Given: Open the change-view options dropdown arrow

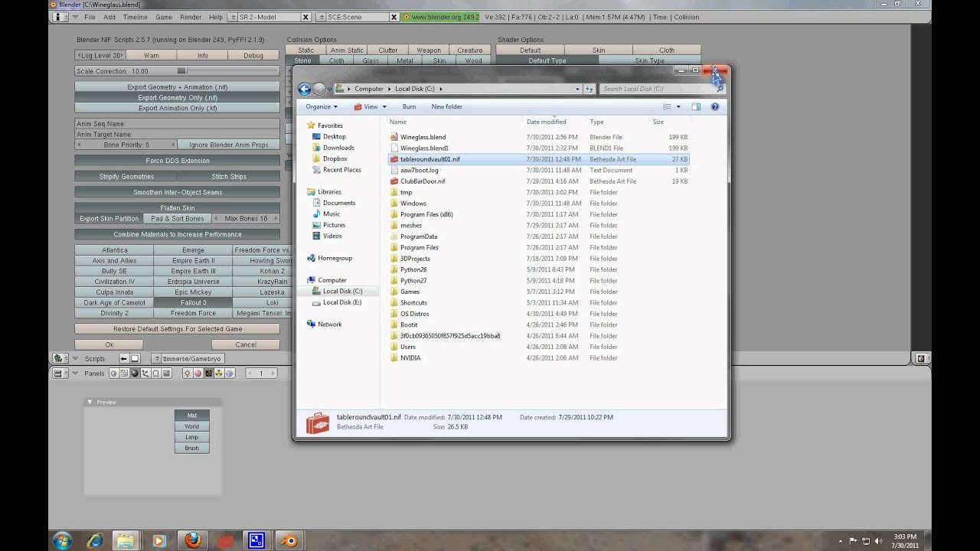Looking at the screenshot, I should point(678,106).
